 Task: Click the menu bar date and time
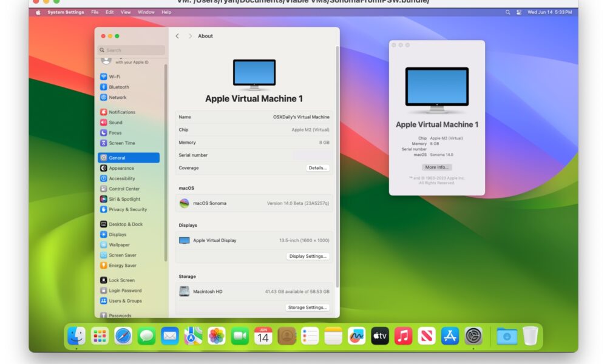pyautogui.click(x=549, y=12)
